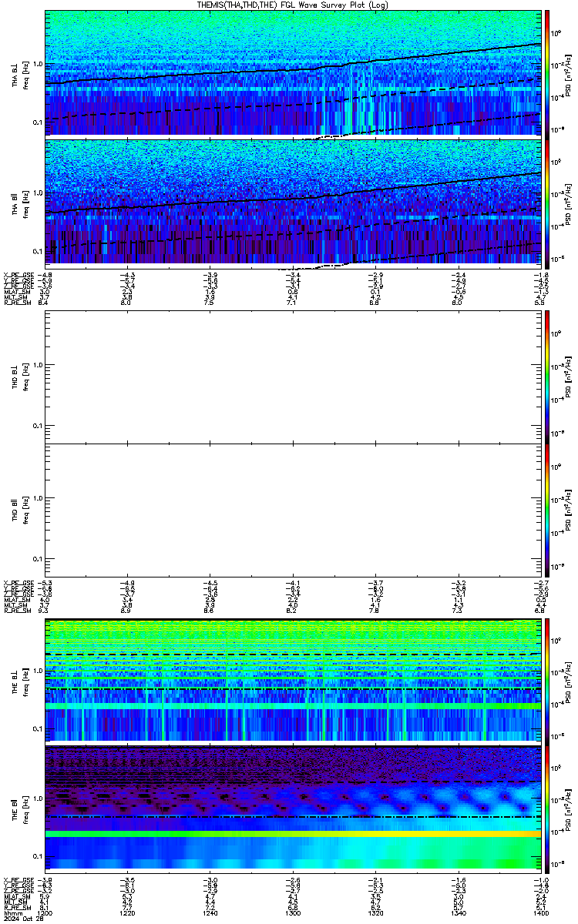This screenshot has width=578, height=924.
Task: Click the color bar beside THD B-parallel panel
Action: pos(547,511)
